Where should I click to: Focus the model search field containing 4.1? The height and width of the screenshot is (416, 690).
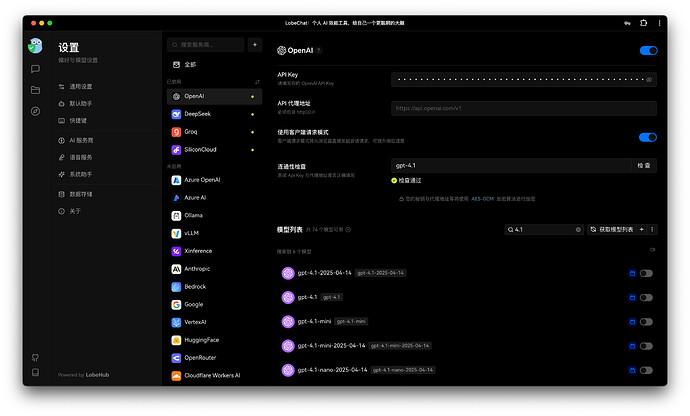(544, 229)
